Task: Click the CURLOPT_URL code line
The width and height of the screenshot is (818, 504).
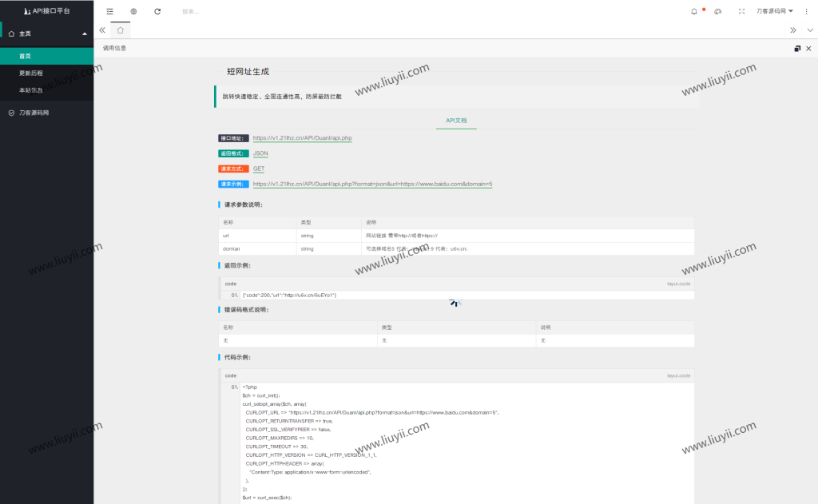Action: point(372,413)
